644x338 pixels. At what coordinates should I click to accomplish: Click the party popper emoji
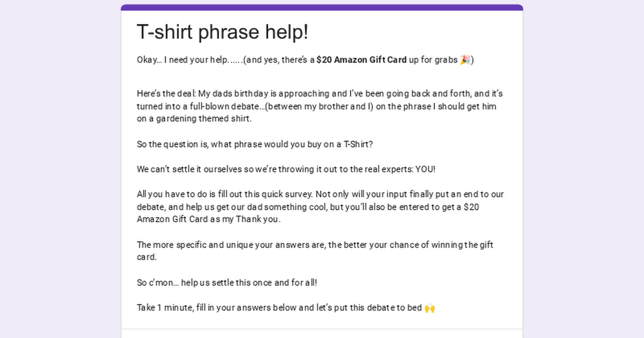click(465, 60)
